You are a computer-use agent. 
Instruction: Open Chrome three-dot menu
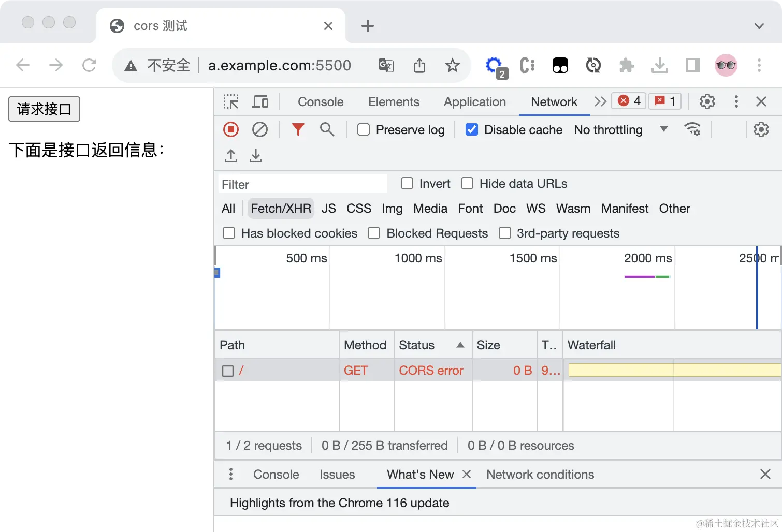759,65
